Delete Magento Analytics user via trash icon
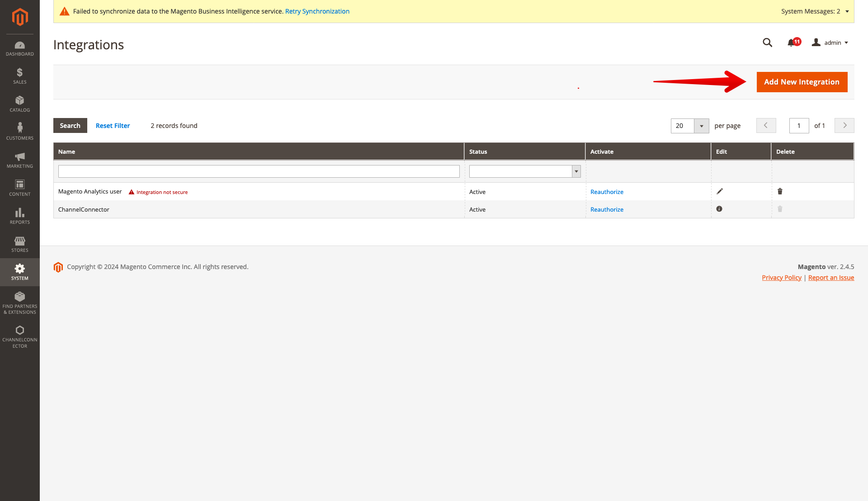Viewport: 868px width, 501px height. [780, 191]
